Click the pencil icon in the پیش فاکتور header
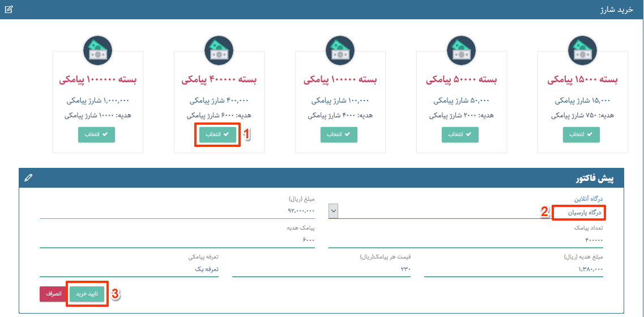Screen dimensions: 644x317 (28, 178)
